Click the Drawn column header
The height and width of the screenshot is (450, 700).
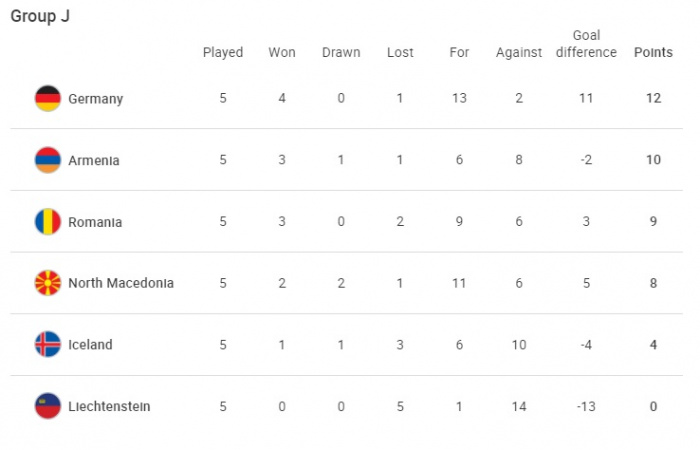pos(341,52)
